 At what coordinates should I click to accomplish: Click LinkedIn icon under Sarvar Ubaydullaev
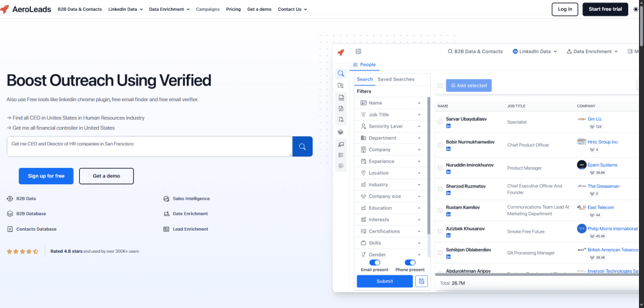448,126
